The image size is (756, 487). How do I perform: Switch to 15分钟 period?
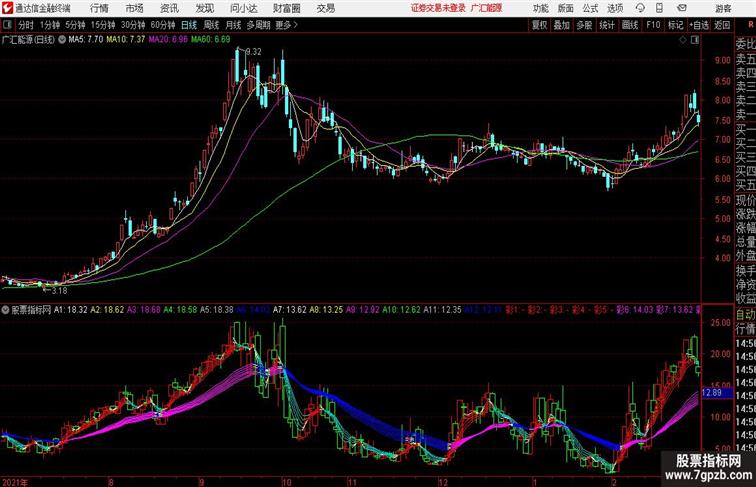click(x=103, y=25)
